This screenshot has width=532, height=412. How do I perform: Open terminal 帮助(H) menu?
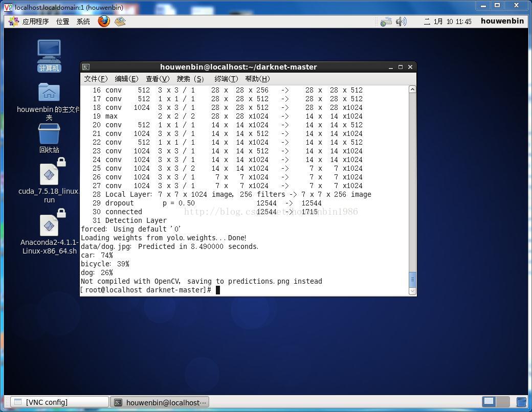coord(257,79)
